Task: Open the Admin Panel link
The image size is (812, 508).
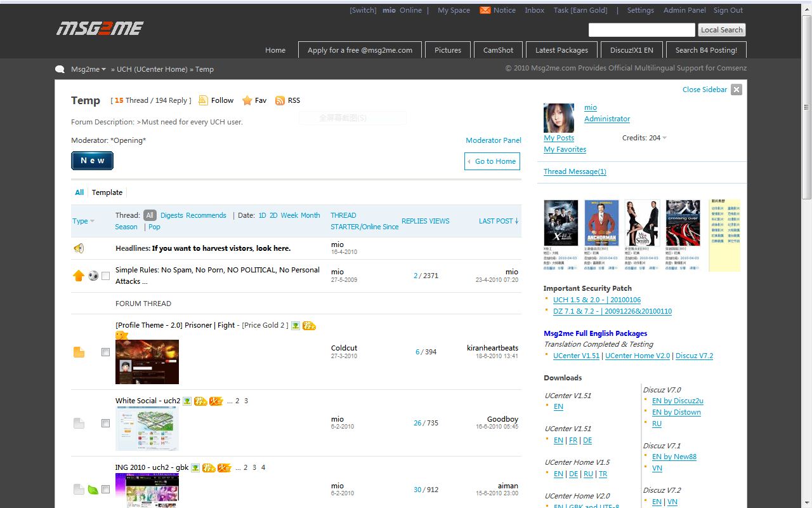Action: 684,10
